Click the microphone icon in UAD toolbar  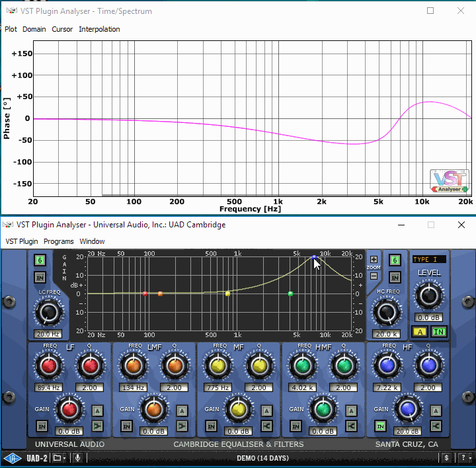click(x=78, y=457)
